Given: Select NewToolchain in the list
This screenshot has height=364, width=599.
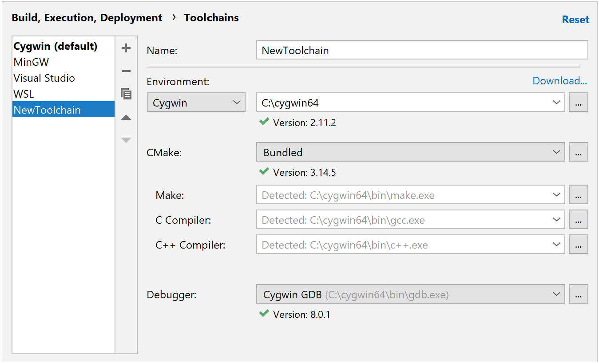Looking at the screenshot, I should tap(63, 110).
